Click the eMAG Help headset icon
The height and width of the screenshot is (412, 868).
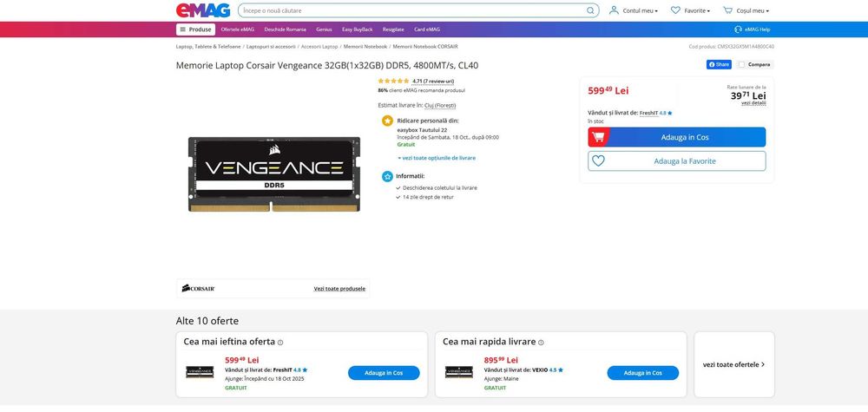coord(738,29)
